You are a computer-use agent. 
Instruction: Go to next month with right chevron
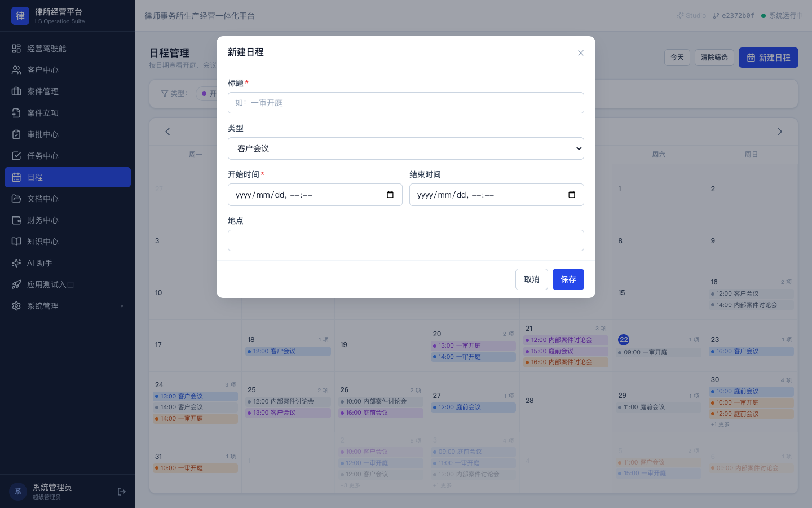pyautogui.click(x=780, y=132)
